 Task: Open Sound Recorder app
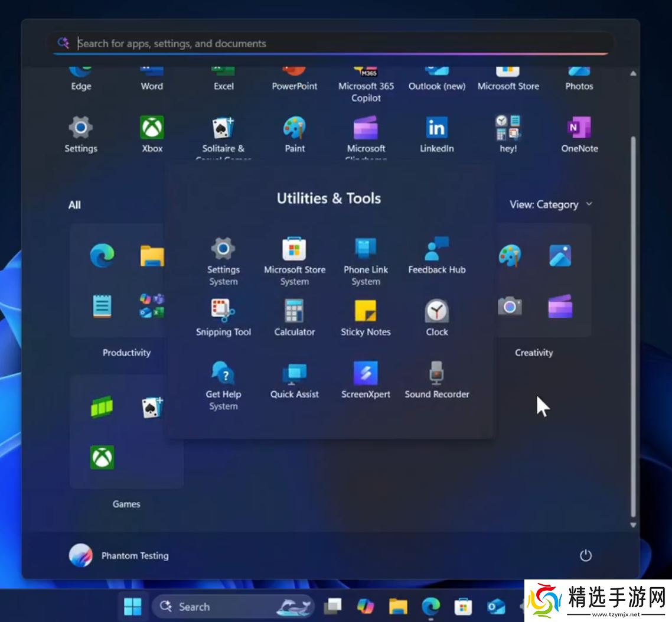coord(437,380)
